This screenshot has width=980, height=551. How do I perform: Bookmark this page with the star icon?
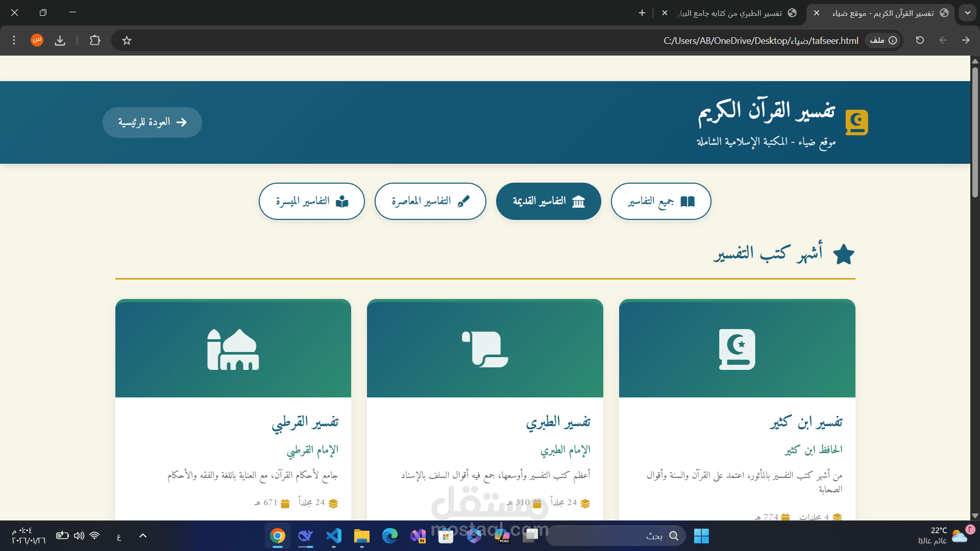pyautogui.click(x=127, y=40)
